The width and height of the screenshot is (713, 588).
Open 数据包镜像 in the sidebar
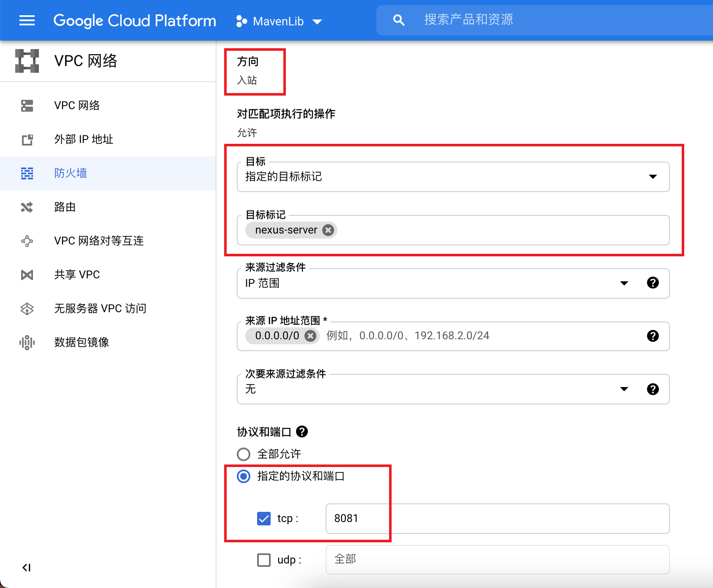pyautogui.click(x=108, y=342)
